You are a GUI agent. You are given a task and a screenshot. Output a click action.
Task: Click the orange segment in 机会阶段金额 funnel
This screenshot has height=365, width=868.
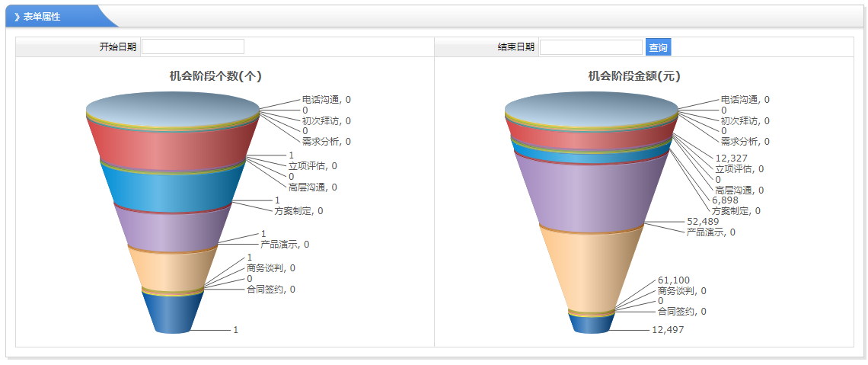592,268
